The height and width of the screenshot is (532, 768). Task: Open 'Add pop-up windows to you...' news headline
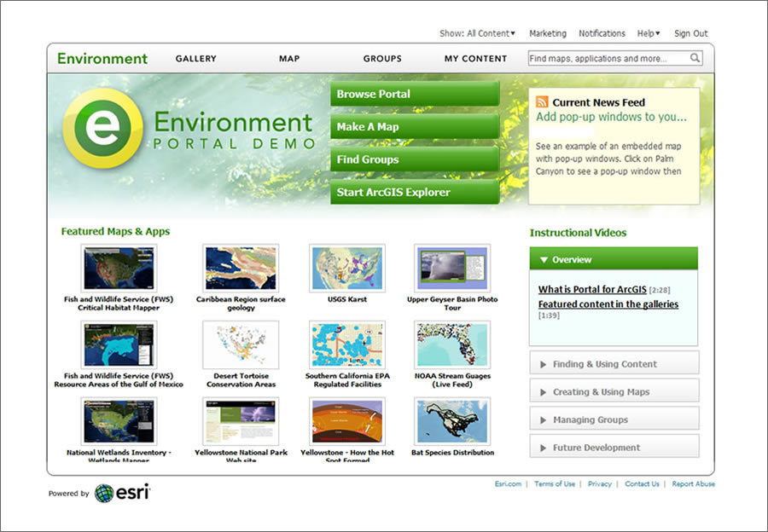tap(611, 117)
